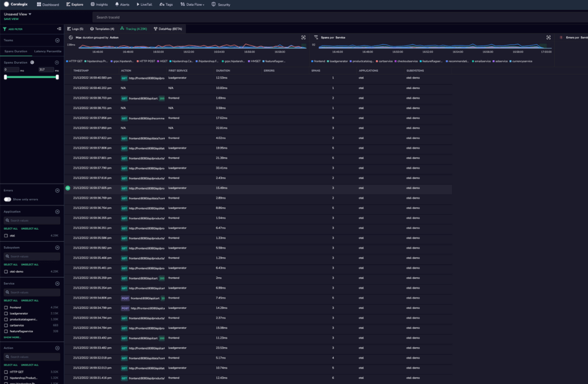Image resolution: width=588 pixels, height=384 pixels.
Task: Check the loadgenerator service checkbox
Action: click(x=6, y=313)
